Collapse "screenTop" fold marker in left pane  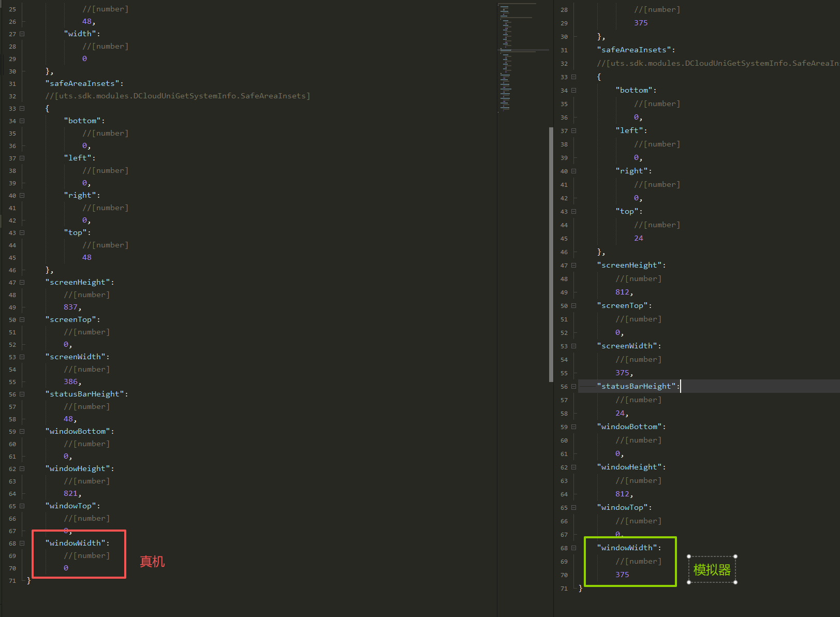click(x=22, y=320)
